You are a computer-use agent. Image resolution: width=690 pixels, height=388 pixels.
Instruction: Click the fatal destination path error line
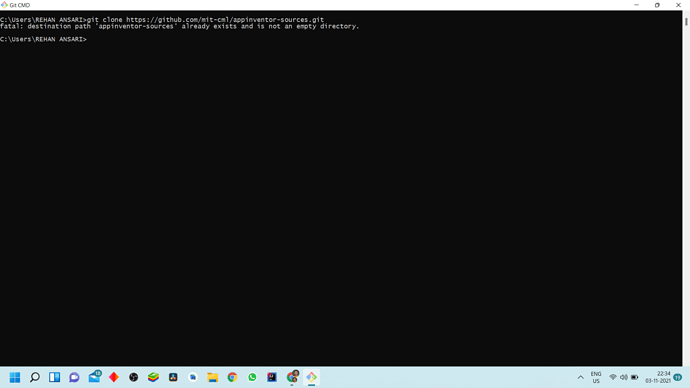[180, 26]
